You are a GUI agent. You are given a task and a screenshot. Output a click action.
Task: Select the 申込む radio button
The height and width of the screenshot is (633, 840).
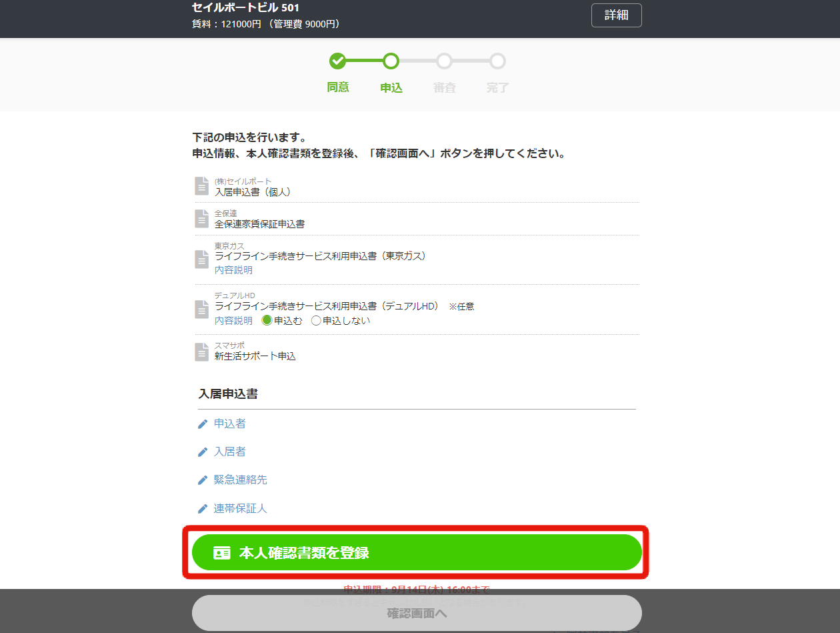pyautogui.click(x=267, y=320)
